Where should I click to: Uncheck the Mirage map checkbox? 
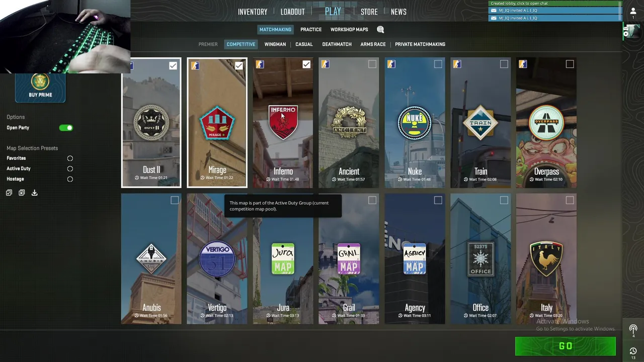point(238,65)
